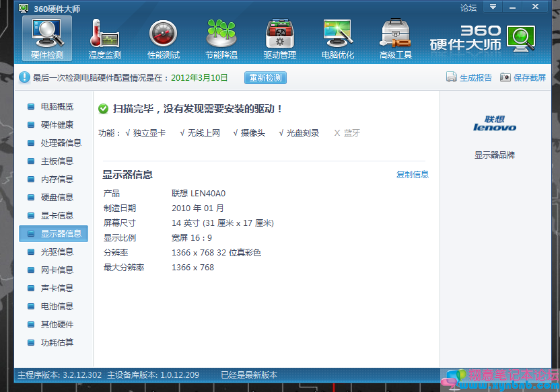This screenshot has width=560, height=392.
Task: Click the 无线上网 feature label
Action: tap(203, 133)
